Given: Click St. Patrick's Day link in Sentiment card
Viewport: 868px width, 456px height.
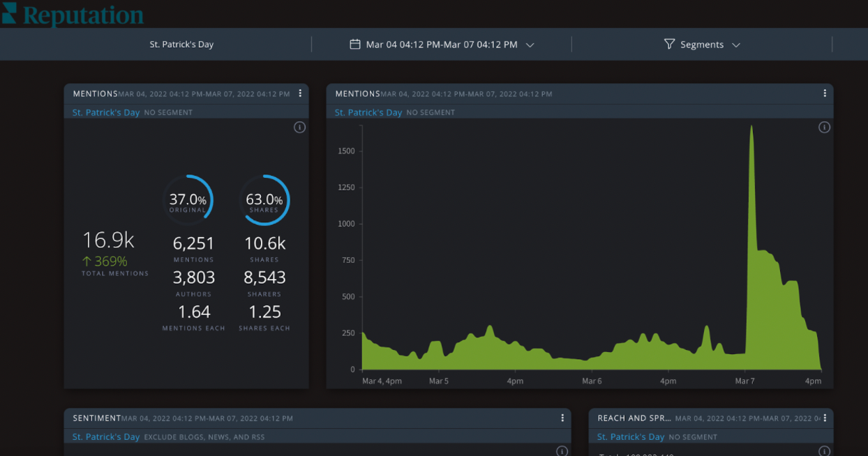Looking at the screenshot, I should pyautogui.click(x=106, y=437).
